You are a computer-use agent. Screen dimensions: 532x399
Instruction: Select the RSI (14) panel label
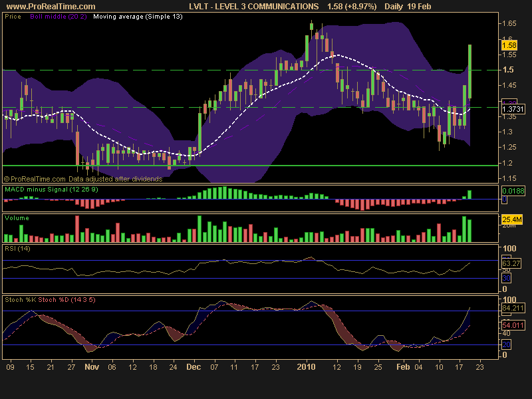pos(17,248)
